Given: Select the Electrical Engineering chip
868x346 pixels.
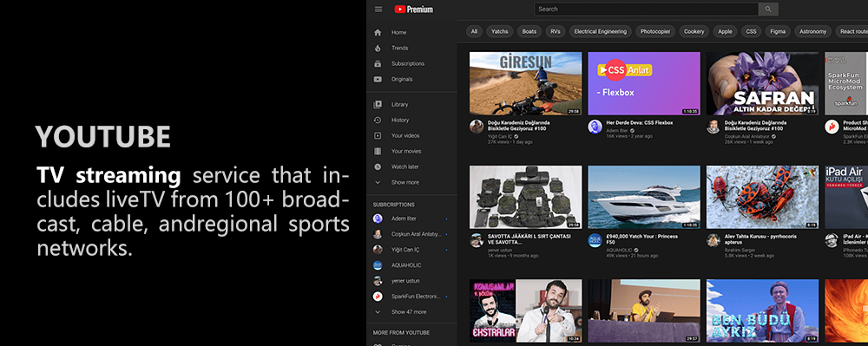Looking at the screenshot, I should click(x=600, y=31).
